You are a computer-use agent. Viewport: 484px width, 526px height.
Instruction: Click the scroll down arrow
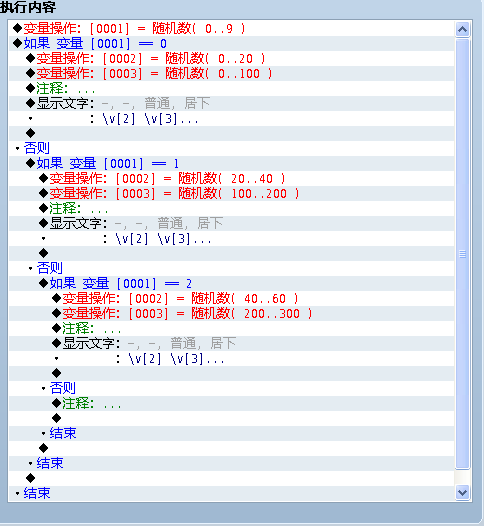(x=463, y=492)
